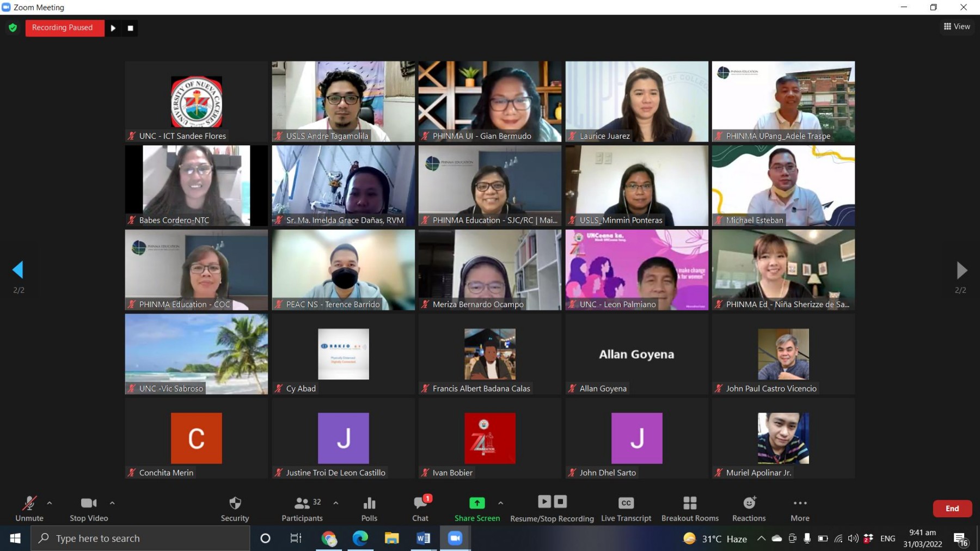Stop Video camera toggle
This screenshot has height=551, width=980.
pyautogui.click(x=89, y=509)
